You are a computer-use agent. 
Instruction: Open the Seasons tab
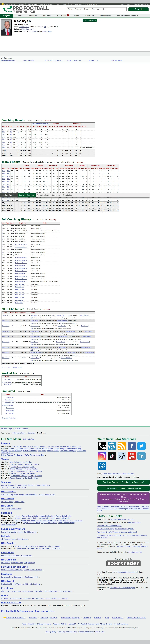tap(33, 16)
